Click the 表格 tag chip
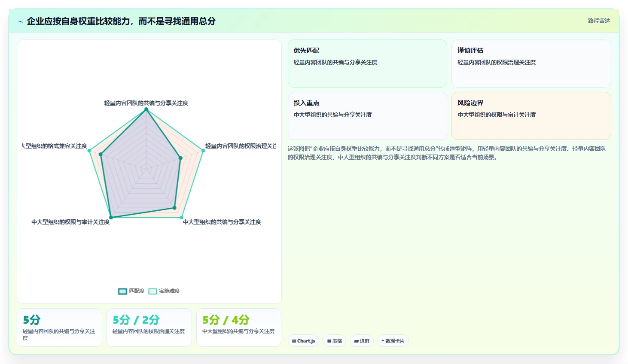Viewport: 628px width, 364px height. (x=334, y=341)
